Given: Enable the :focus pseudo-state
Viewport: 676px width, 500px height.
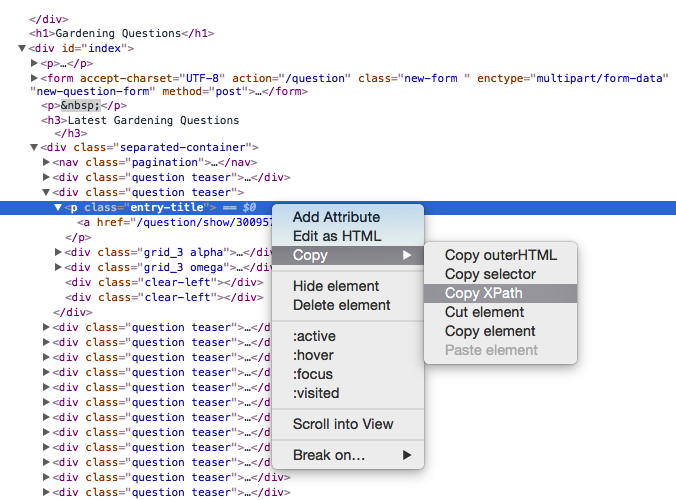Looking at the screenshot, I should [x=312, y=374].
